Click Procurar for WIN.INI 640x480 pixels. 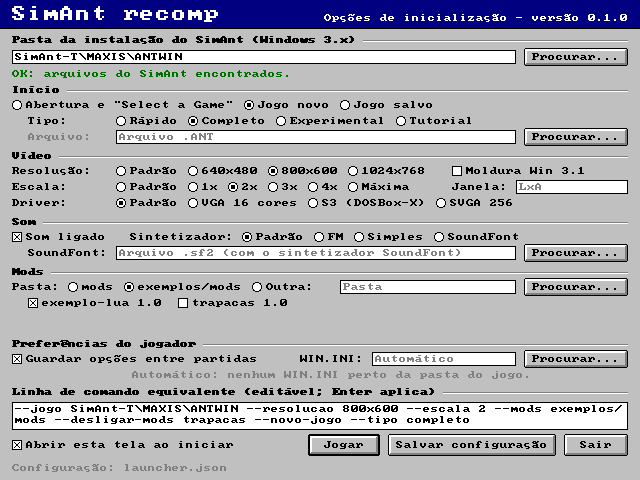[x=576, y=359]
